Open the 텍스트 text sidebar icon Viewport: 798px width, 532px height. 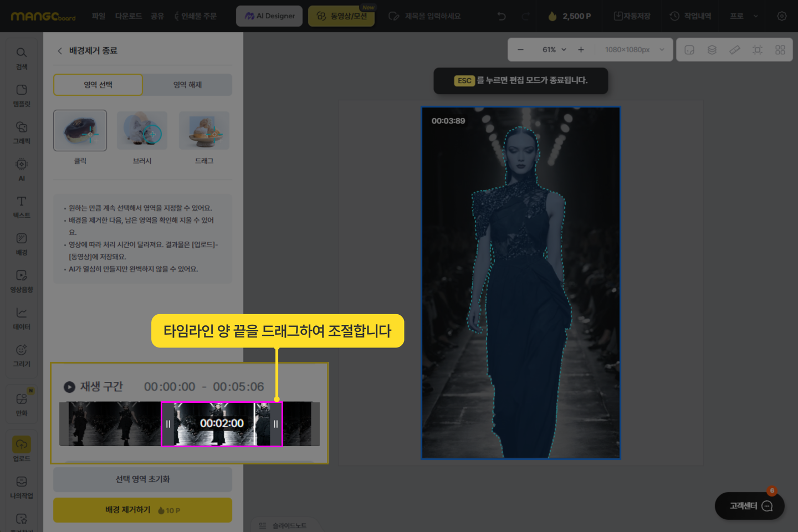click(x=21, y=207)
